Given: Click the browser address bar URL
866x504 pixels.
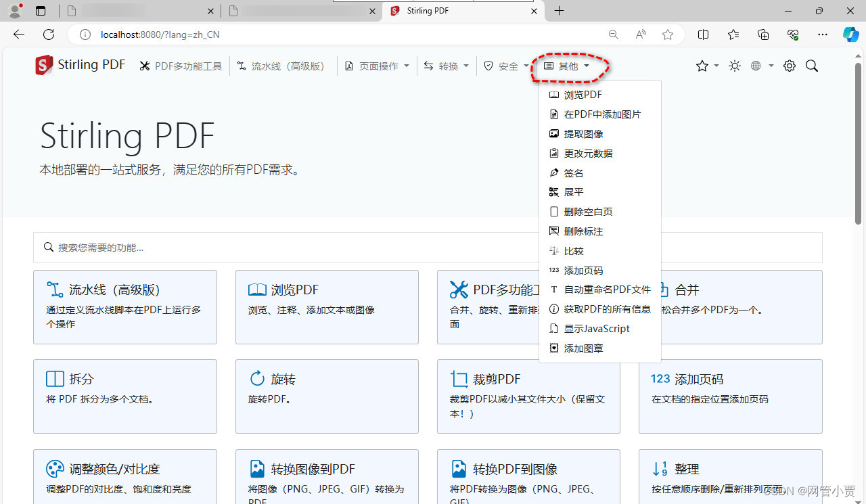Looking at the screenshot, I should point(160,35).
